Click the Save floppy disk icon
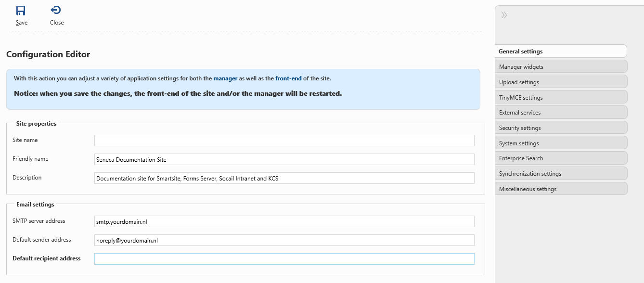 (21, 10)
